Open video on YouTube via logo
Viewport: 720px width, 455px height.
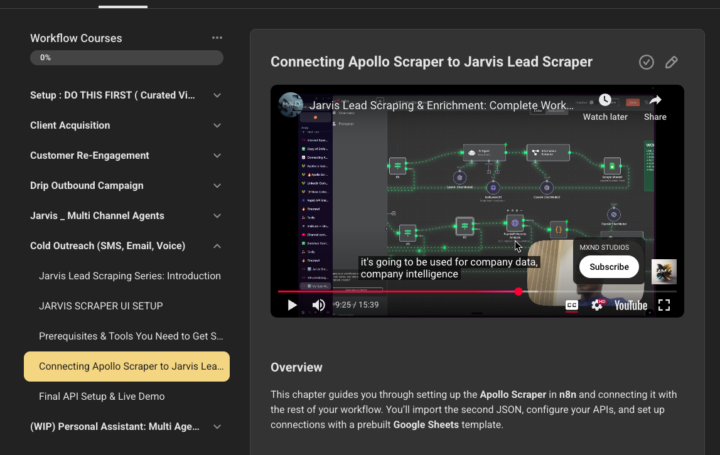pyautogui.click(x=631, y=305)
